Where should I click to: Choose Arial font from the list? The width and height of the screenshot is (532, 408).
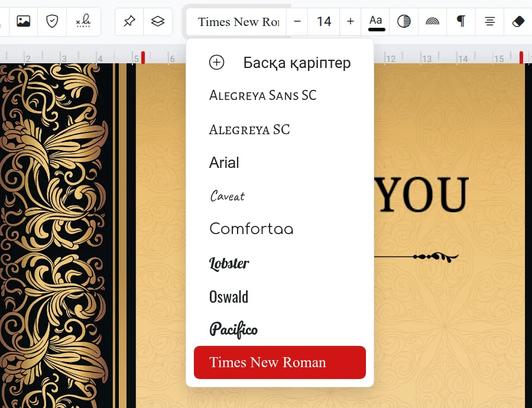point(280,163)
